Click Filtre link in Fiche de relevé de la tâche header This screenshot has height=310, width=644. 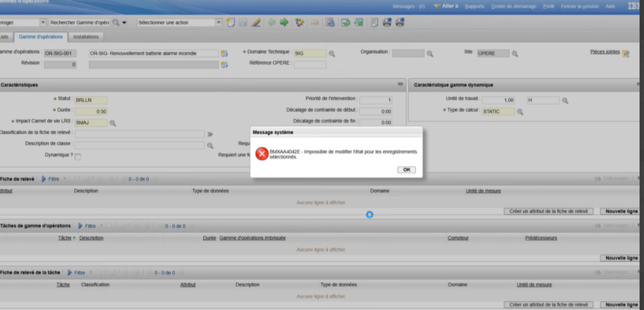tap(80, 273)
